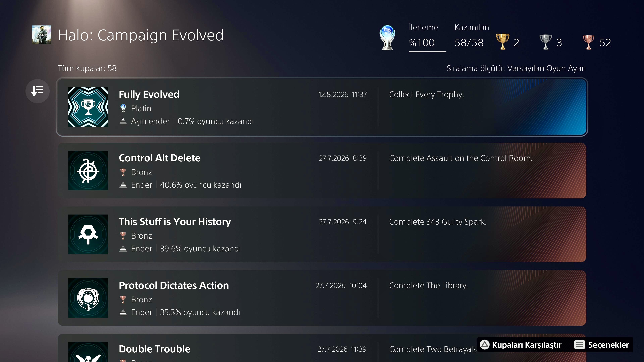
Task: Click the Protocol Dictates Action title
Action: coord(174,286)
